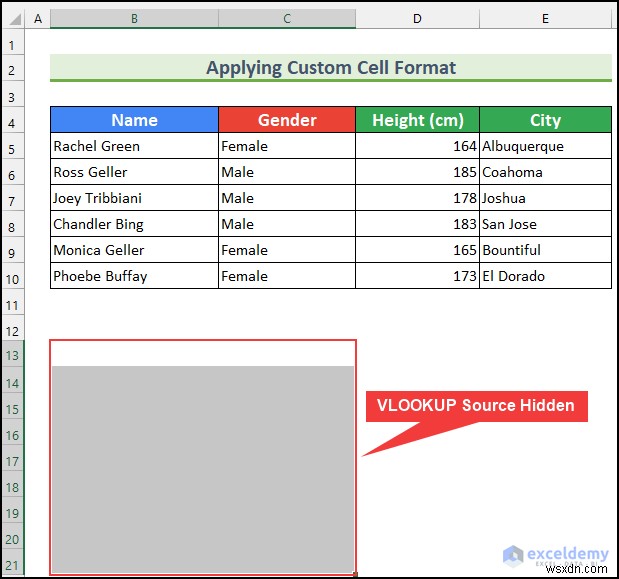
Task: Select the El Dorado city cell
Action: click(x=546, y=276)
